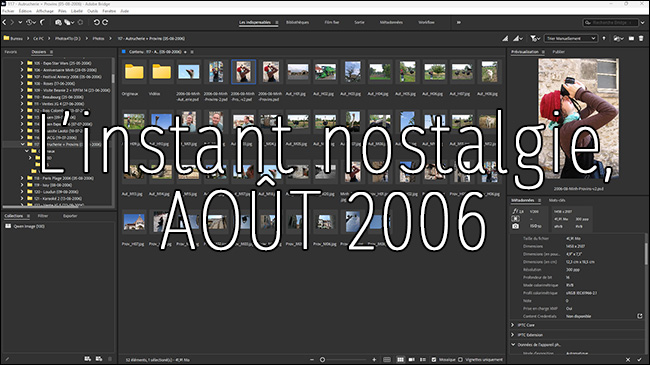Open the Affichage menu
This screenshot has width=650, height=365.
pos(44,11)
